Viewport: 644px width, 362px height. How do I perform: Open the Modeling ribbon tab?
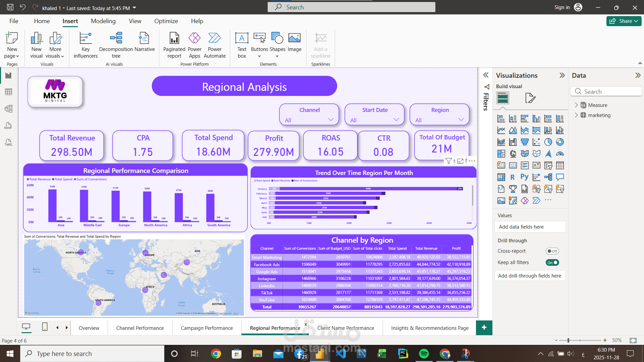tap(103, 21)
